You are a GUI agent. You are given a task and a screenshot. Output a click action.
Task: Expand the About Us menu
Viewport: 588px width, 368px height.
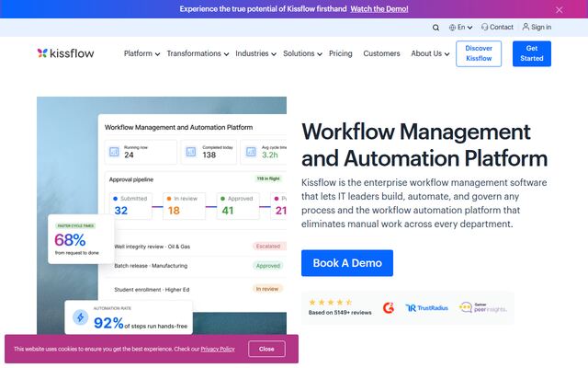[430, 53]
